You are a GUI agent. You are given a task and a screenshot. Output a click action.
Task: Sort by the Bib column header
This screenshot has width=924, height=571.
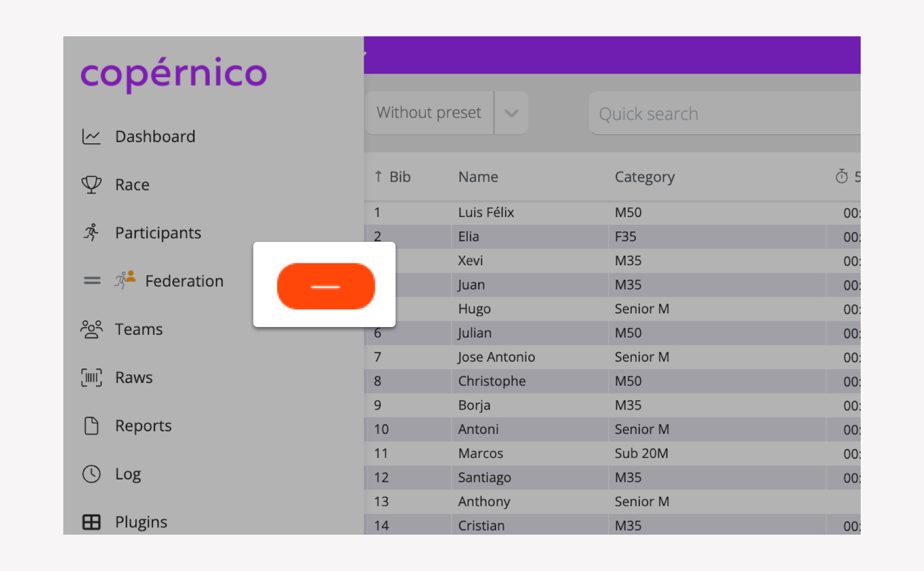pyautogui.click(x=400, y=176)
